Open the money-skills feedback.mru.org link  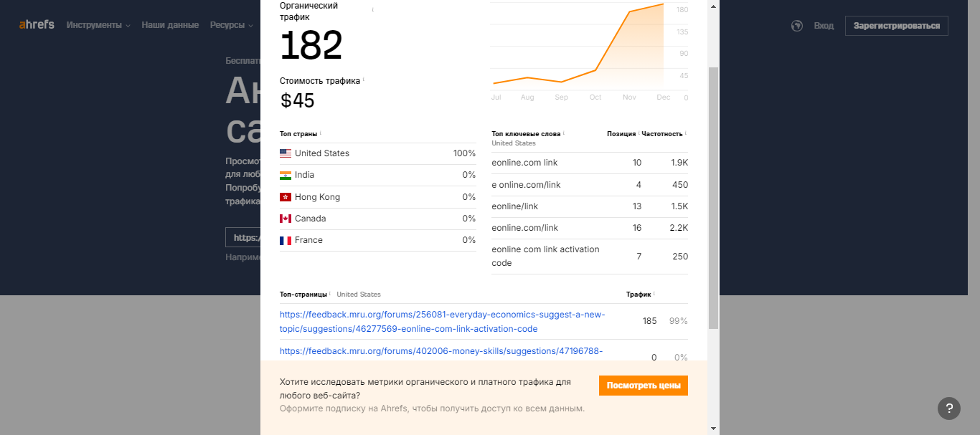coord(441,351)
